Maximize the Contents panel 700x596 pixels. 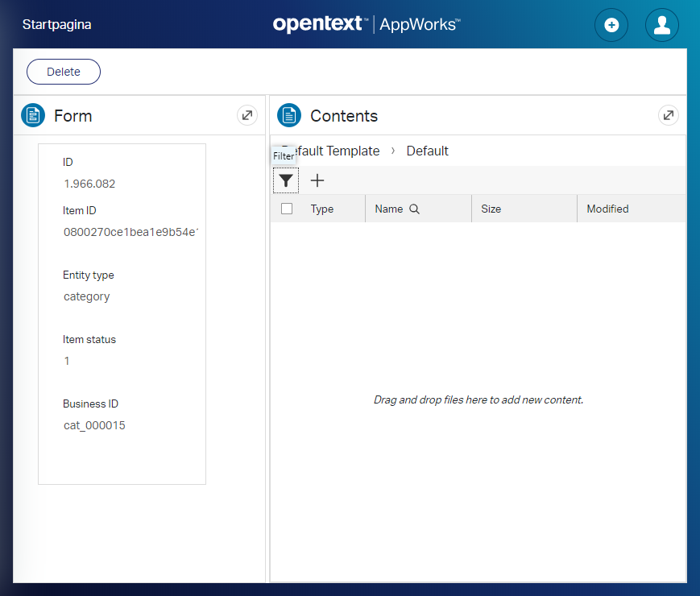pos(668,115)
